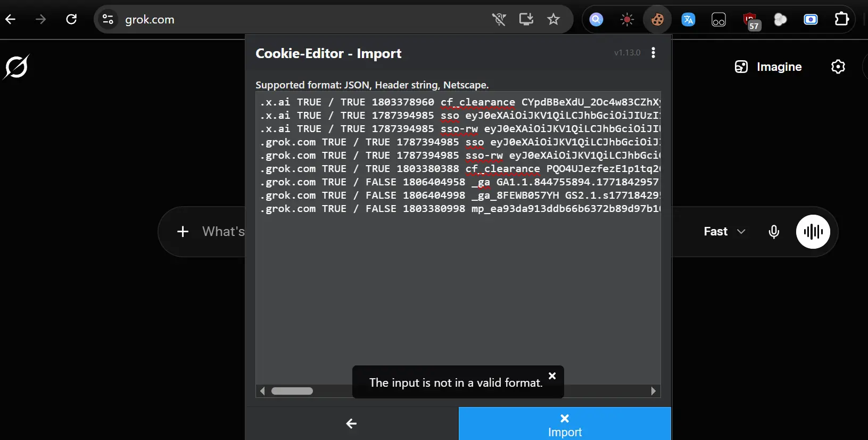Click the Grok logo on the page
Screen dimensions: 868x440
pos(16,67)
